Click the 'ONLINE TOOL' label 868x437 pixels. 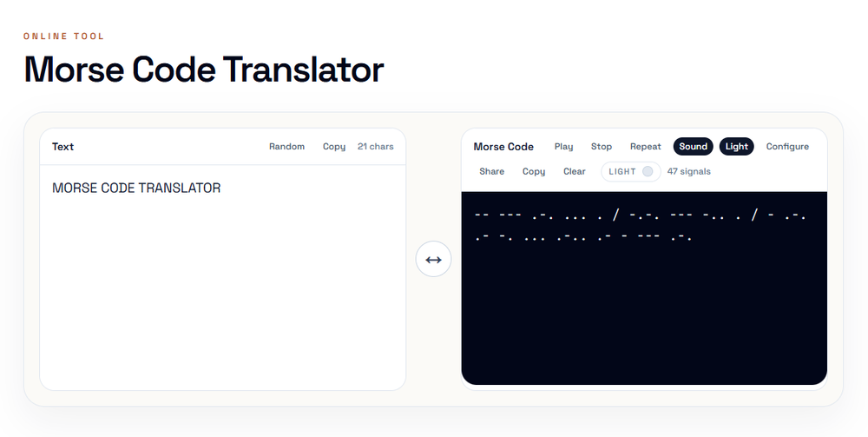point(63,36)
